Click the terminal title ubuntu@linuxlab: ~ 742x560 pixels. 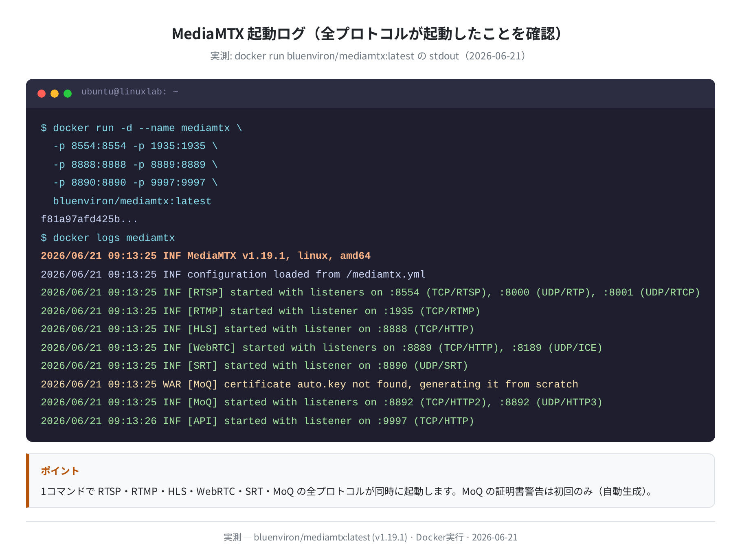coord(130,92)
